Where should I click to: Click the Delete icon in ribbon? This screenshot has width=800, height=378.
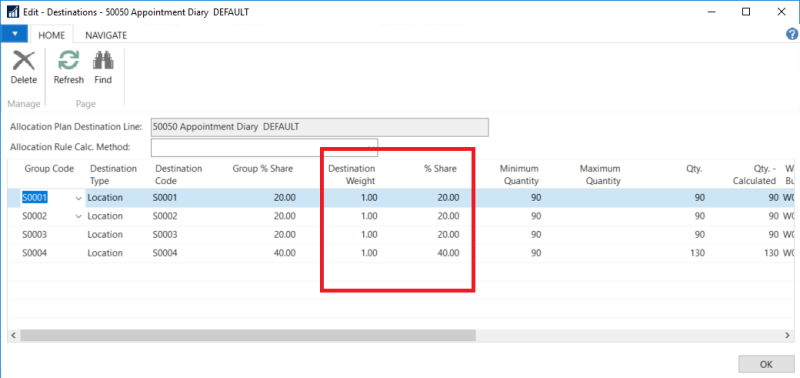(24, 61)
